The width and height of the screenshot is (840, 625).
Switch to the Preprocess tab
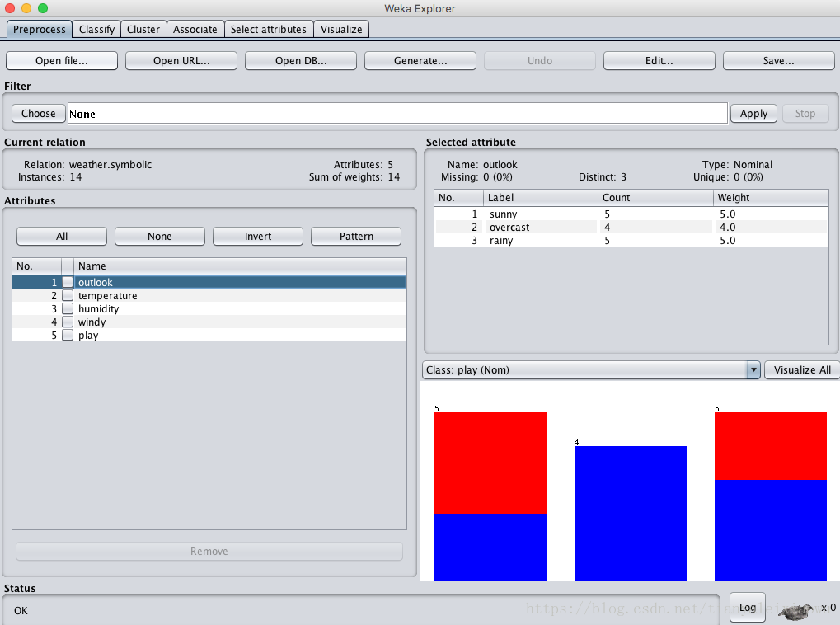point(39,30)
